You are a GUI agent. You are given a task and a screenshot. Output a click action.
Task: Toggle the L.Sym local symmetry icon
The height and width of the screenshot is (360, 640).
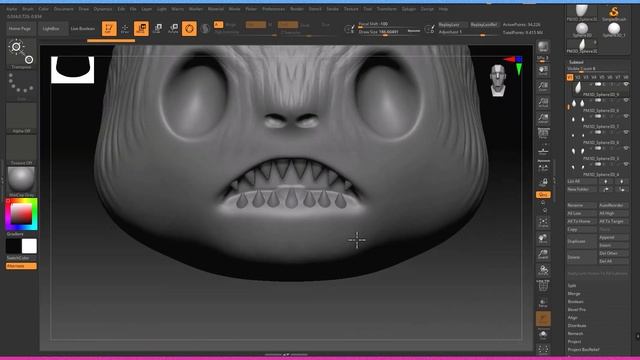[x=543, y=167]
